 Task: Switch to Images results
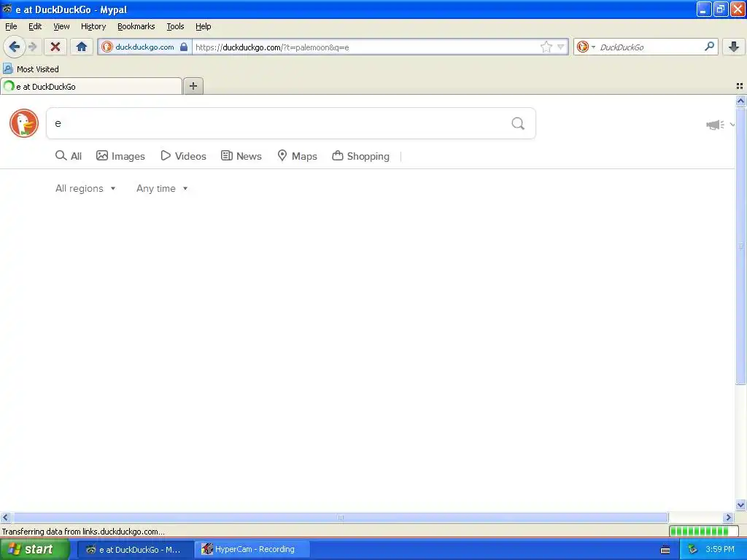(120, 156)
